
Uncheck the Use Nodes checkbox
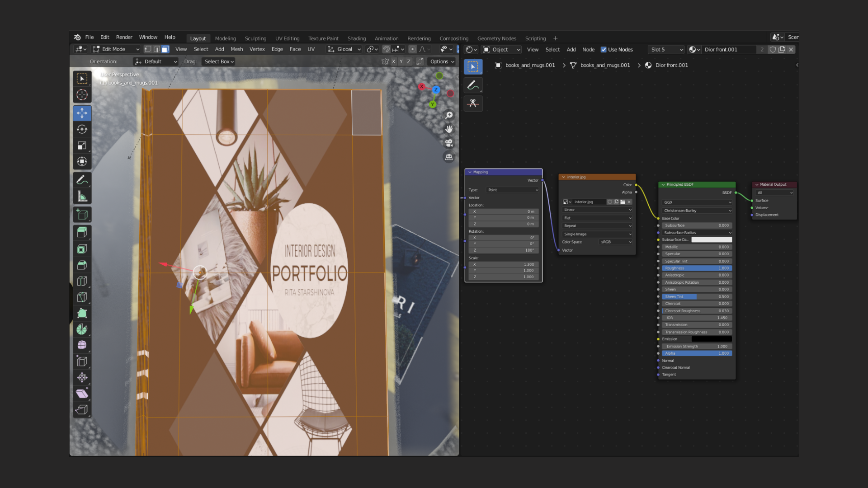pyautogui.click(x=604, y=50)
